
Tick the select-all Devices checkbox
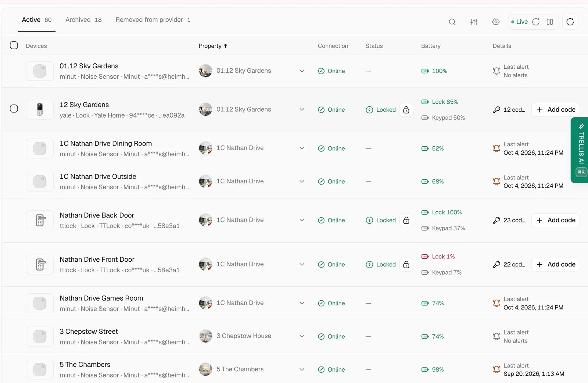[14, 45]
